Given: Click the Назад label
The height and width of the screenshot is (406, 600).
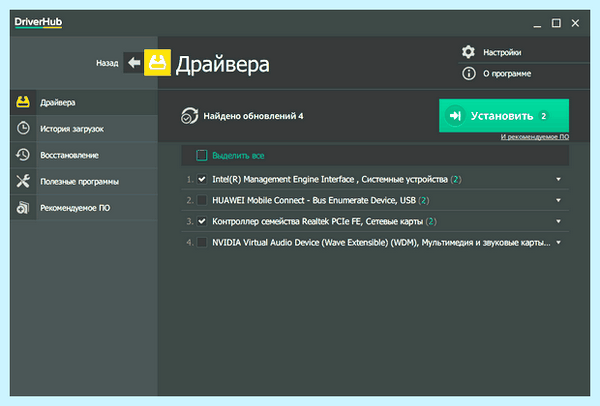Looking at the screenshot, I should [x=107, y=63].
